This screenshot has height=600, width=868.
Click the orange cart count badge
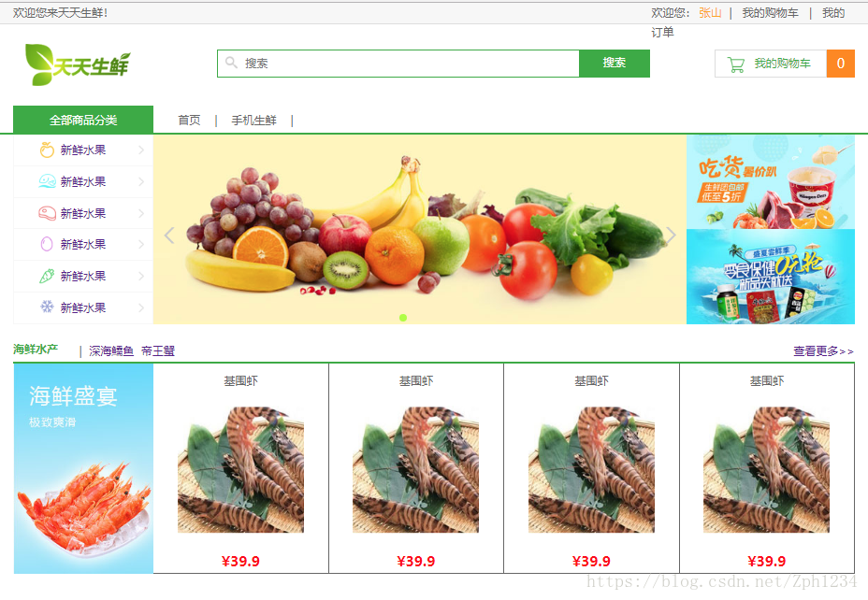click(840, 64)
